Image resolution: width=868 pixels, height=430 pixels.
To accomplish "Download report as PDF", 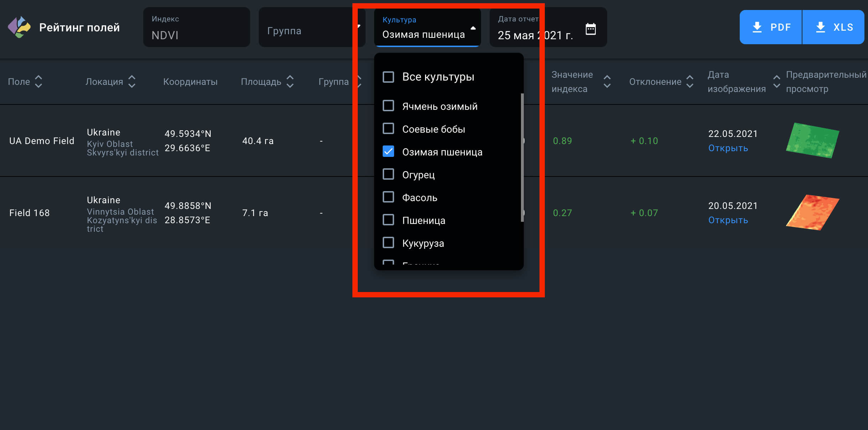I will (771, 27).
